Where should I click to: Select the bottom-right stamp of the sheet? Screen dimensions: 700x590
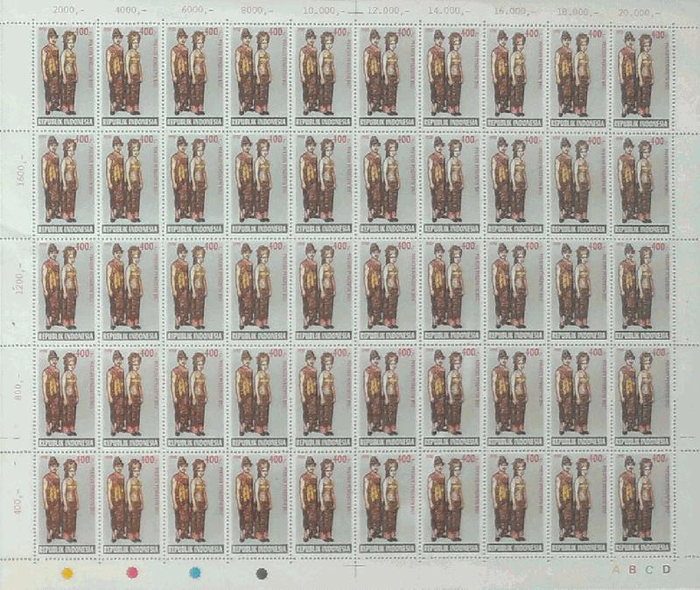click(x=641, y=503)
